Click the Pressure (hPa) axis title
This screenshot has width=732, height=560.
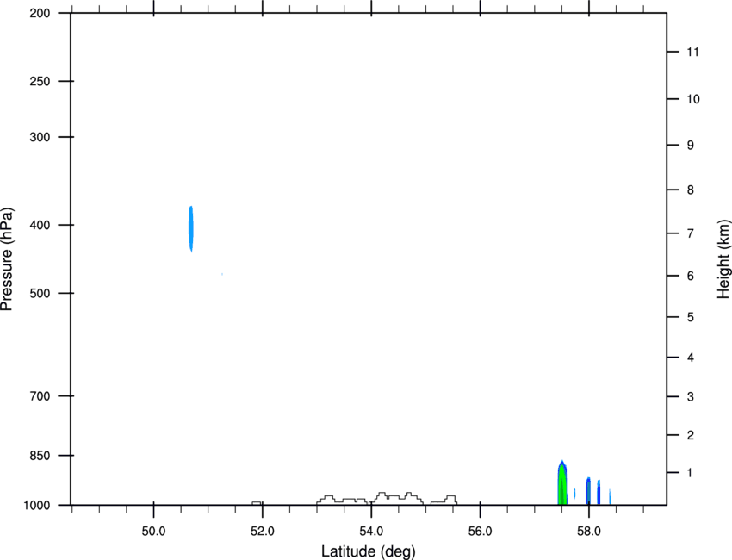[x=7, y=259]
